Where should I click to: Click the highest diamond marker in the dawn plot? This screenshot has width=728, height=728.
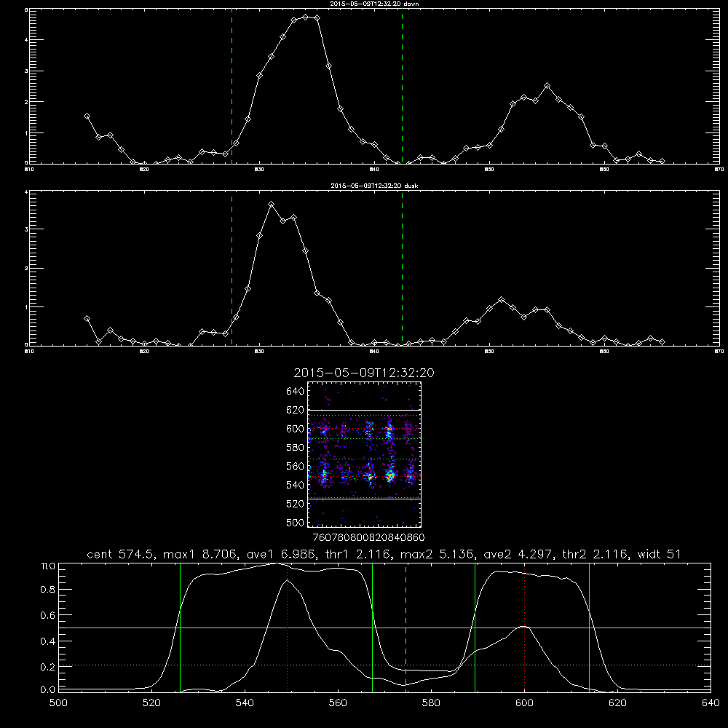[305, 17]
